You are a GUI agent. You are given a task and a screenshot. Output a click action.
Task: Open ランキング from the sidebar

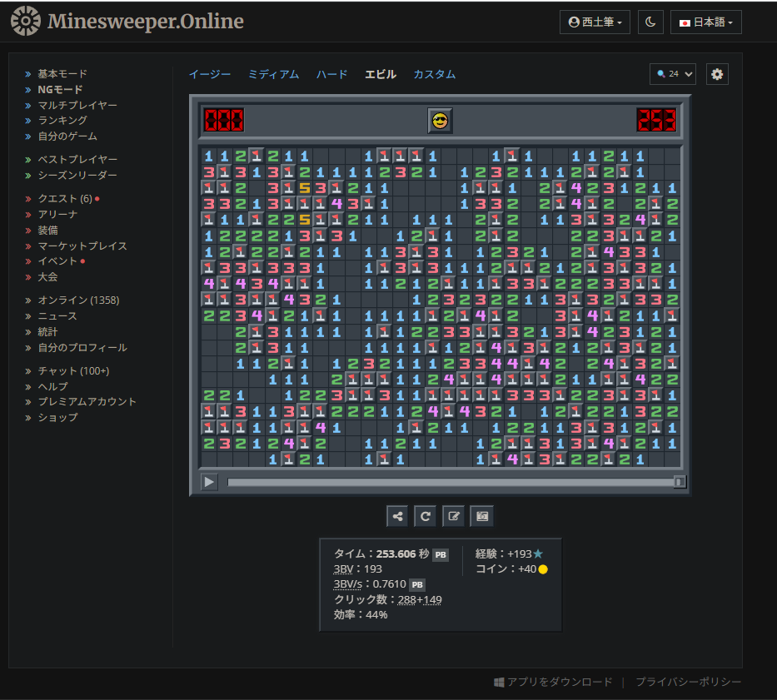click(x=62, y=121)
